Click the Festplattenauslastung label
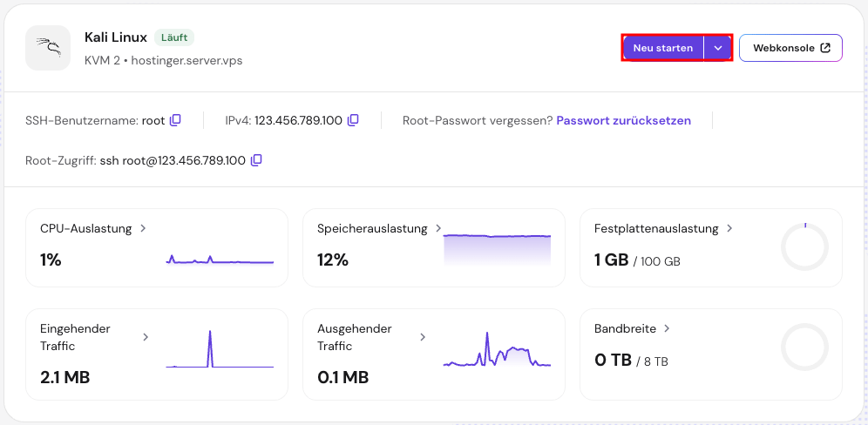This screenshot has width=868, height=425. click(x=656, y=228)
